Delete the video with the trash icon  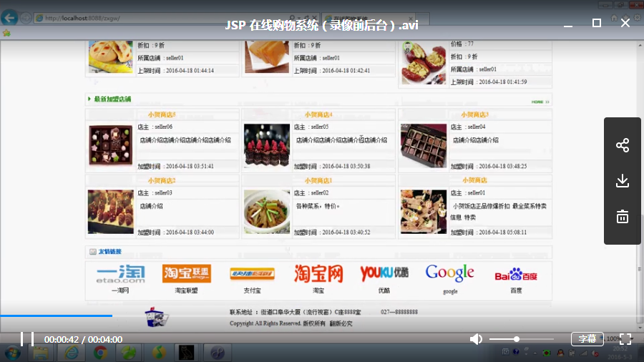(x=623, y=216)
